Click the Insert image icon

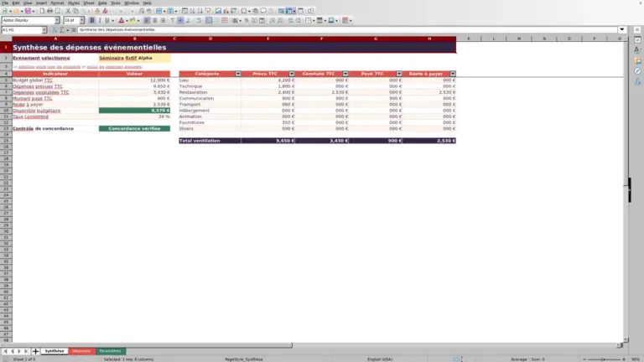click(x=218, y=11)
